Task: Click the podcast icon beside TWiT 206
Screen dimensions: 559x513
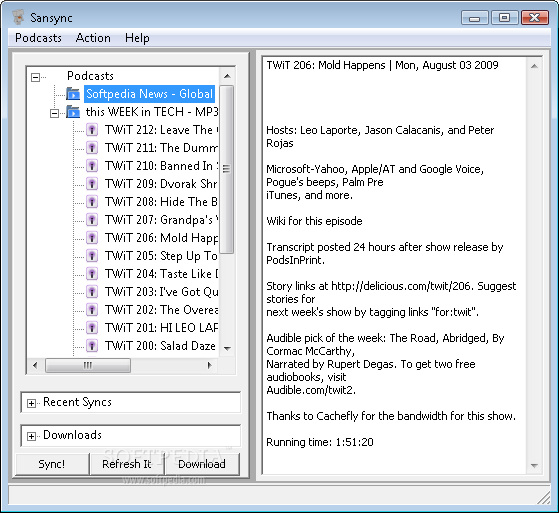Action: coord(92,238)
